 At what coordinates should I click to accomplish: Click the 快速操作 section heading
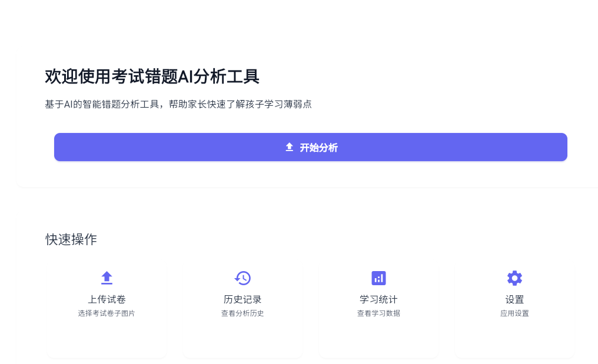coord(71,239)
